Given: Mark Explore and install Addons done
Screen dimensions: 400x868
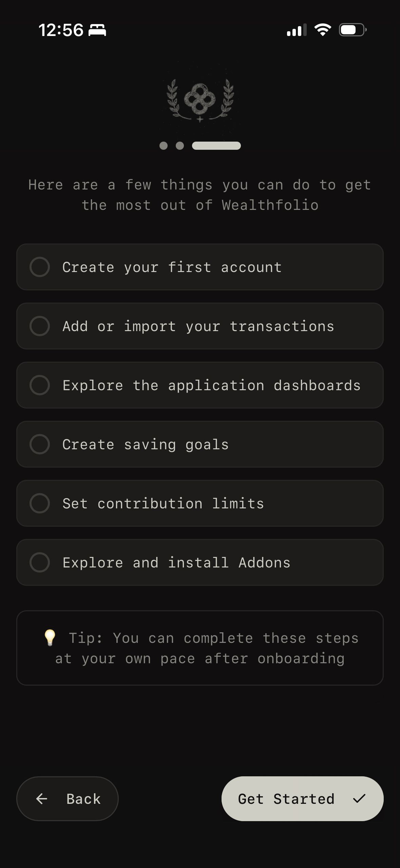Looking at the screenshot, I should click(40, 562).
